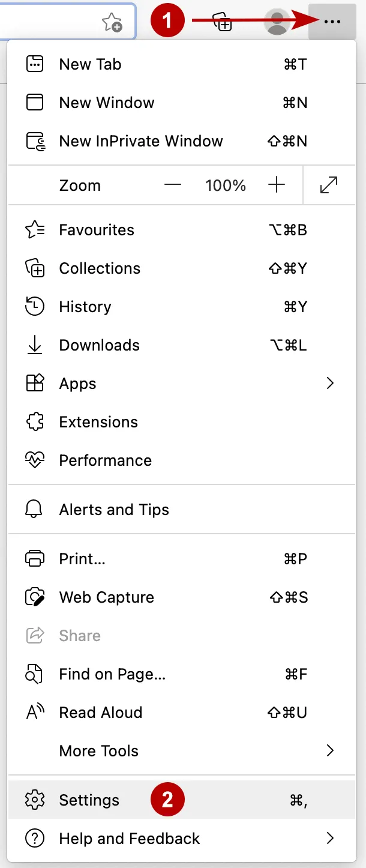Open the Downloads list

point(99,345)
